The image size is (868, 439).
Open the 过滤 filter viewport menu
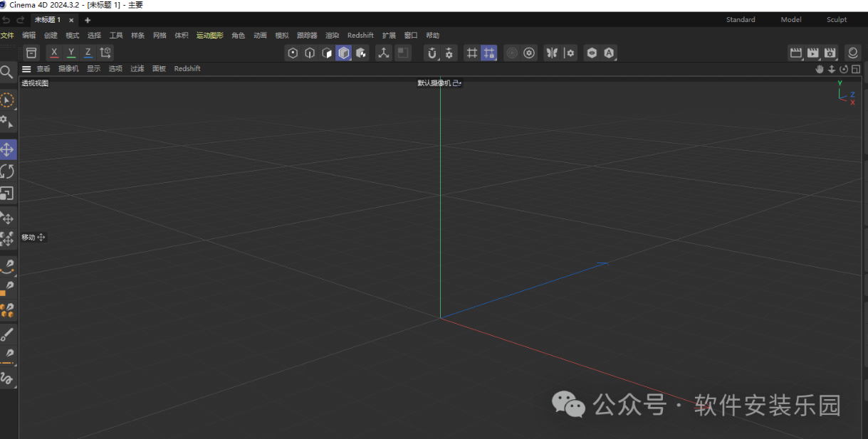pos(137,69)
